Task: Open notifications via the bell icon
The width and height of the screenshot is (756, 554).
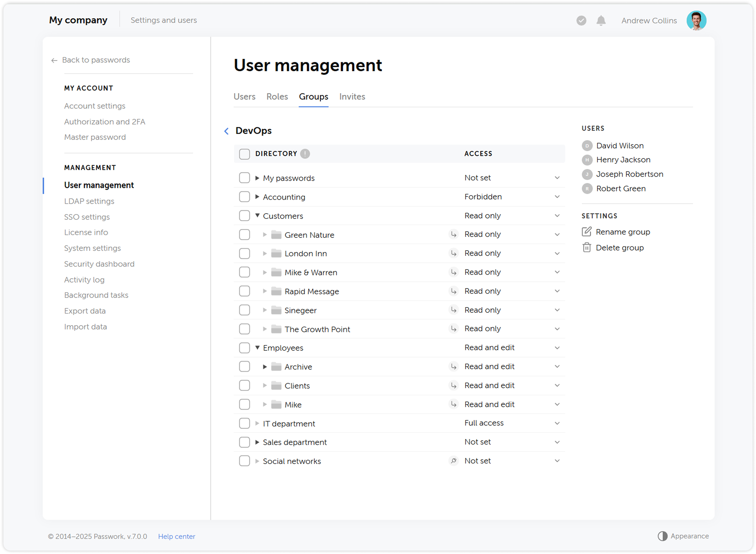Action: [x=601, y=20]
